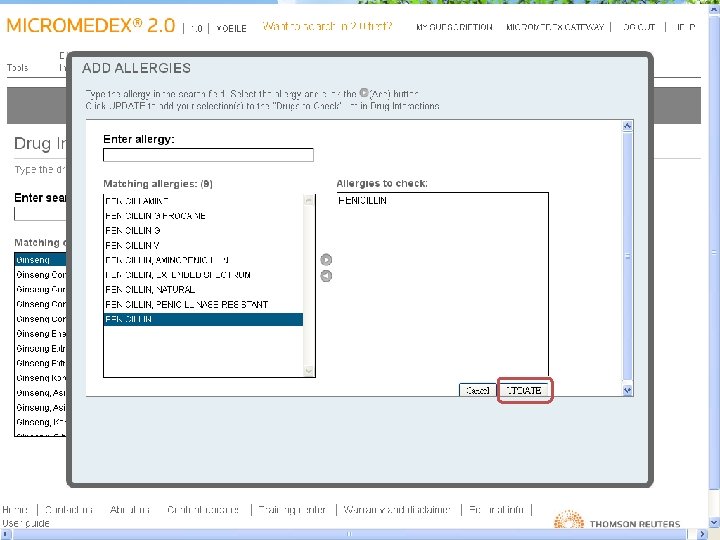
Task: Click the Remove arrow between the lists
Action: tap(326, 276)
